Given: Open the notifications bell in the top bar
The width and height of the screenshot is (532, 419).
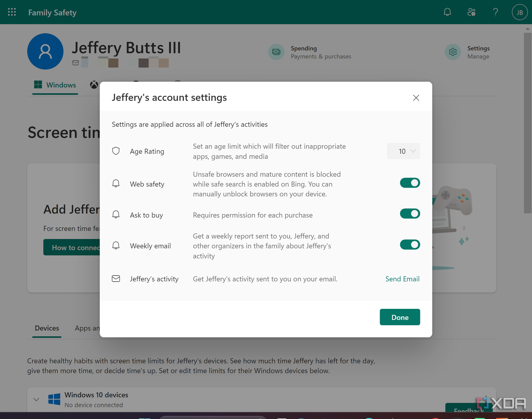Looking at the screenshot, I should pos(447,12).
